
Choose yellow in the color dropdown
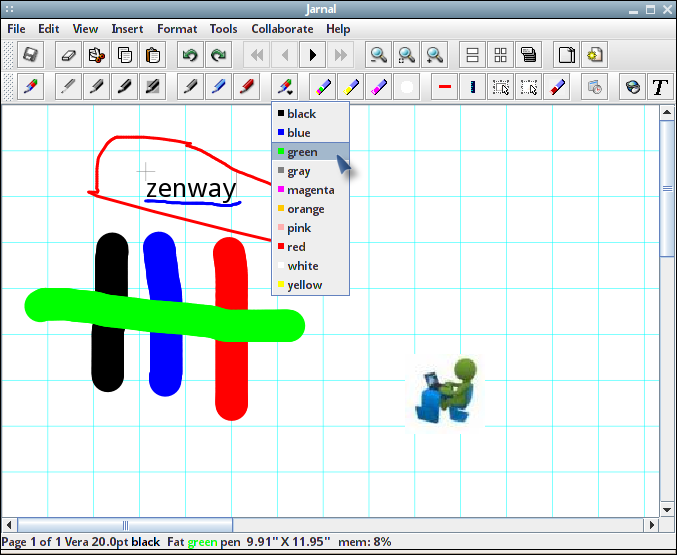tap(310, 285)
